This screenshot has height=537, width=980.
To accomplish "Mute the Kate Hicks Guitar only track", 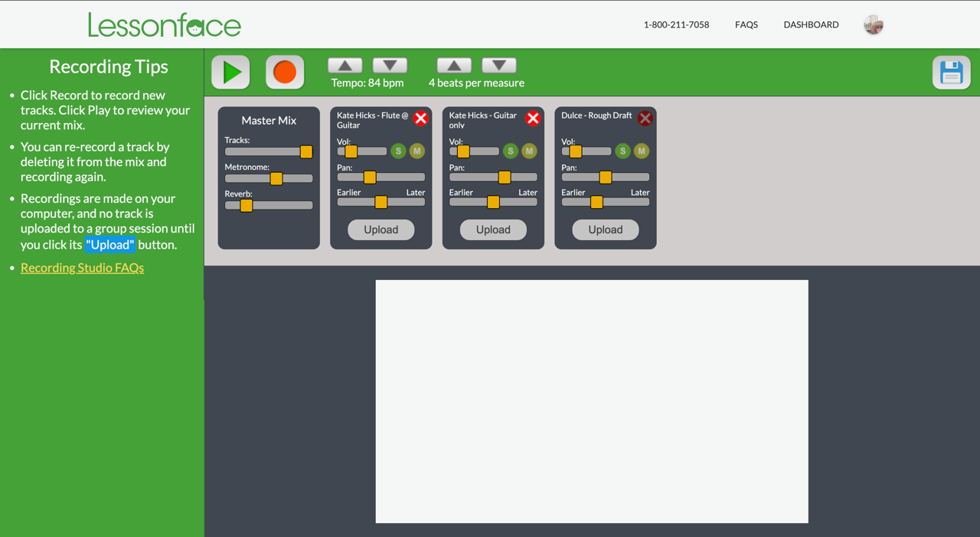I will tap(529, 151).
